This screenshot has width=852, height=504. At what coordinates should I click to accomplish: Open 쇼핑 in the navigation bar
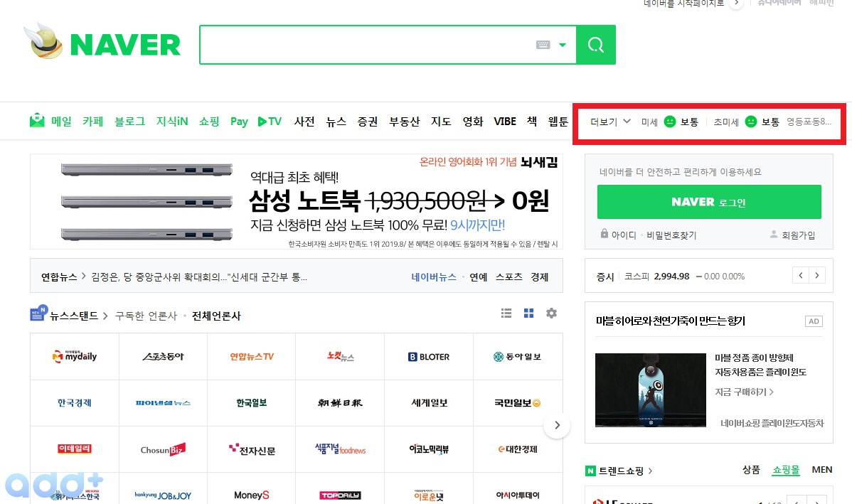209,121
